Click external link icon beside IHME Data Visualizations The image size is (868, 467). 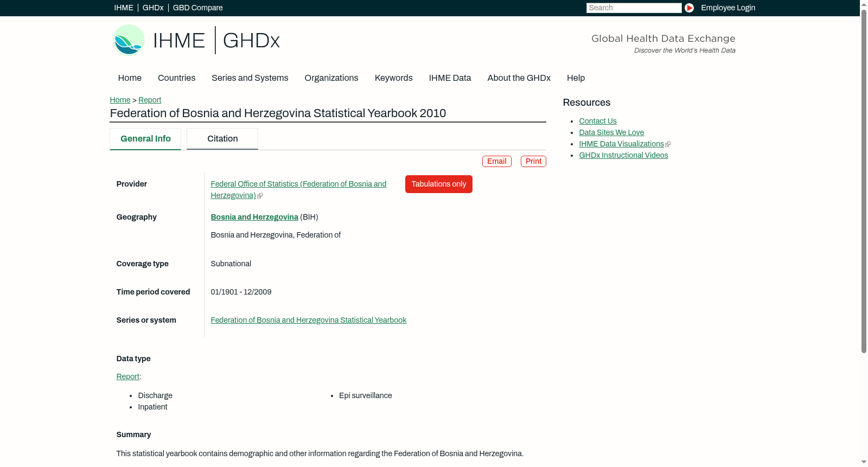point(668,144)
